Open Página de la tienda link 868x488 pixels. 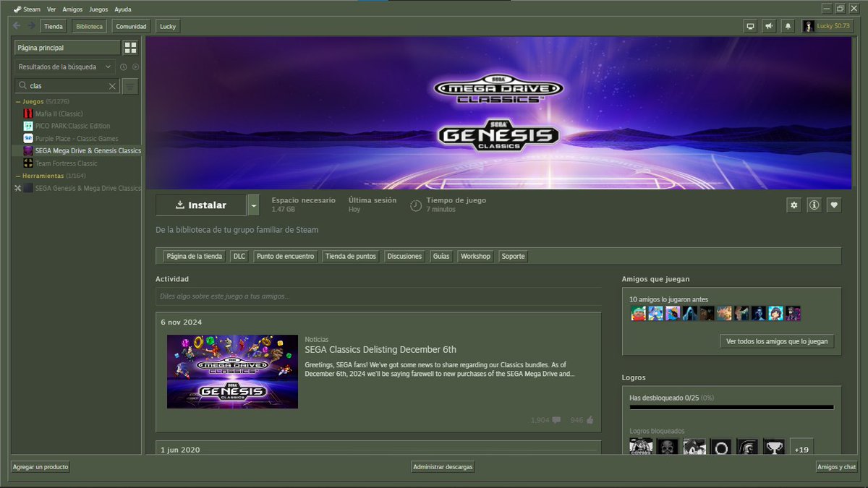(x=194, y=257)
